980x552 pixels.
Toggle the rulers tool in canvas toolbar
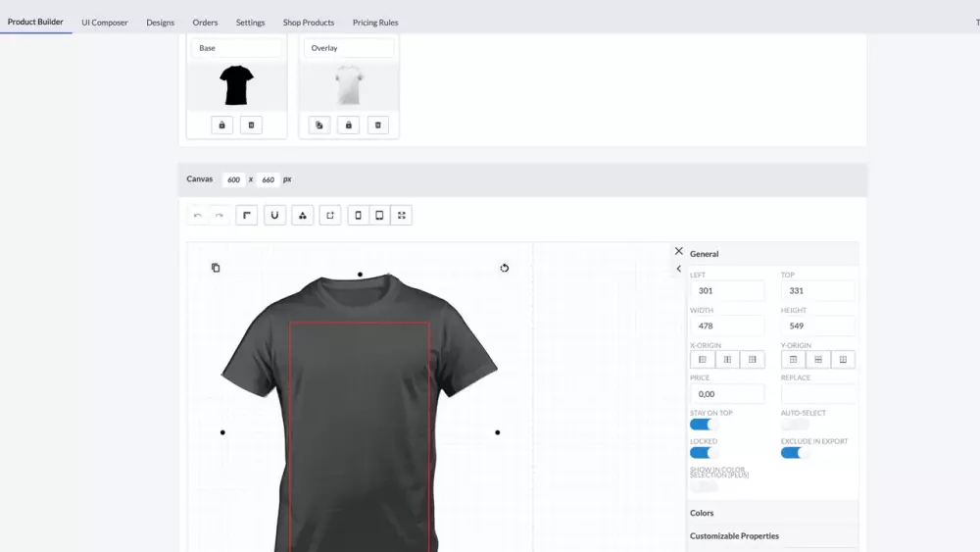coord(247,215)
